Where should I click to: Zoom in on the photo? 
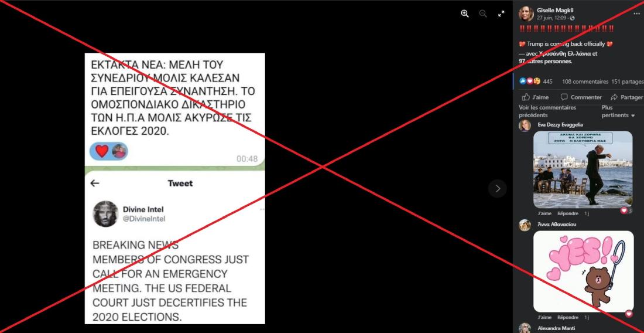[464, 13]
